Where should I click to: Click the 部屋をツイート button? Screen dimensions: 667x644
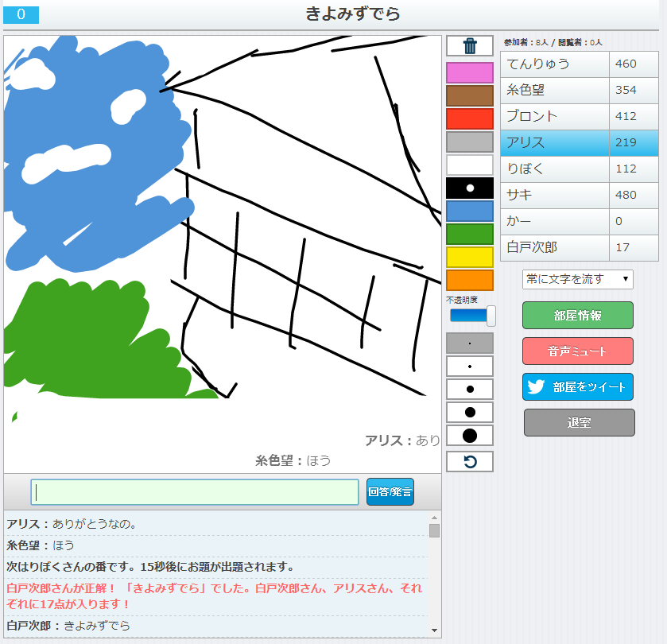click(578, 386)
